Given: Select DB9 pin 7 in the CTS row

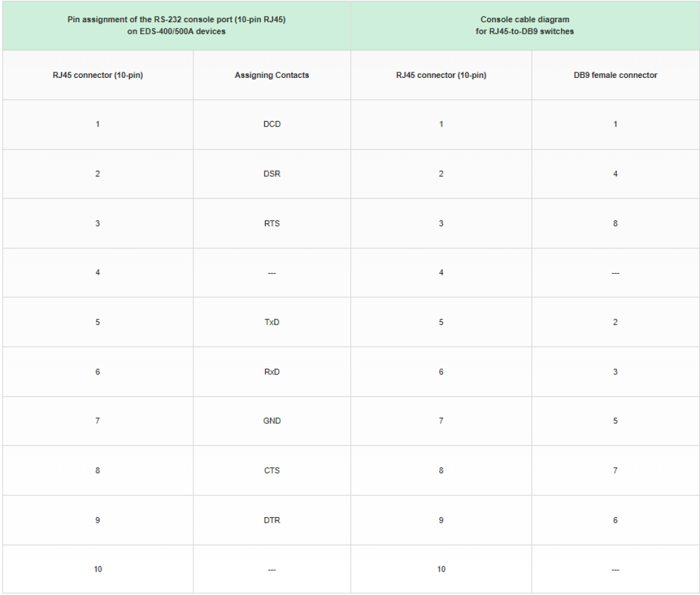Looking at the screenshot, I should pos(615,471).
